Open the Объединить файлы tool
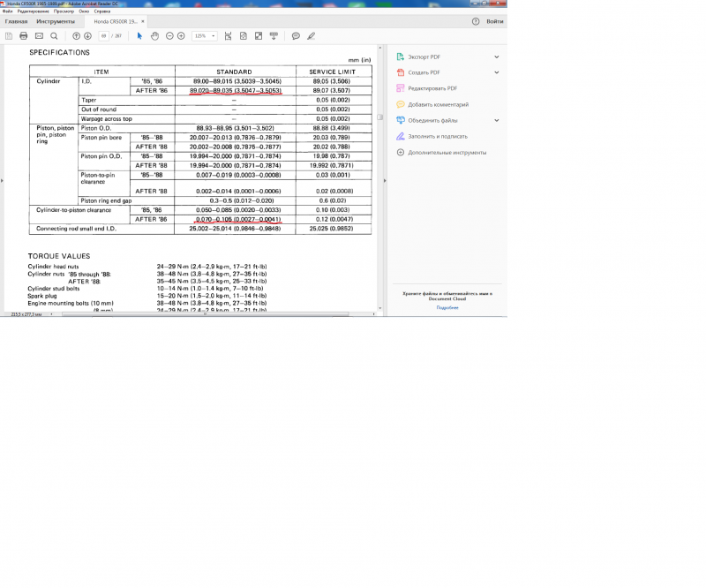This screenshot has width=706, height=588. (432, 120)
